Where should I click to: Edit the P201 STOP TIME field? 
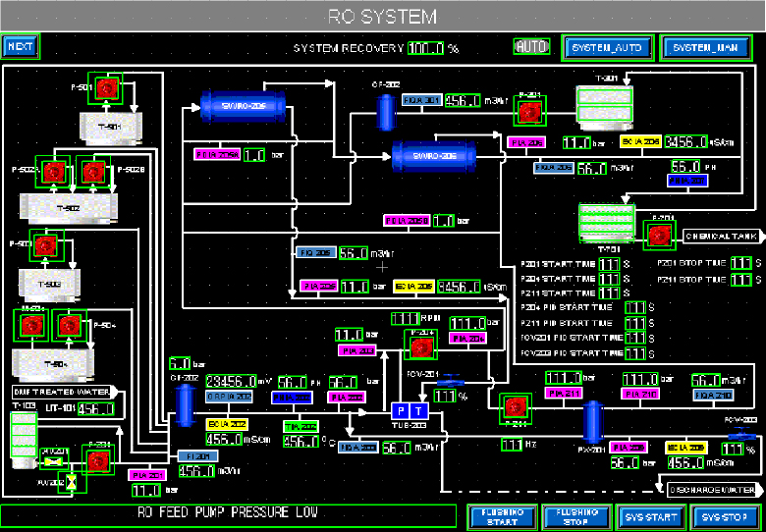(x=741, y=263)
